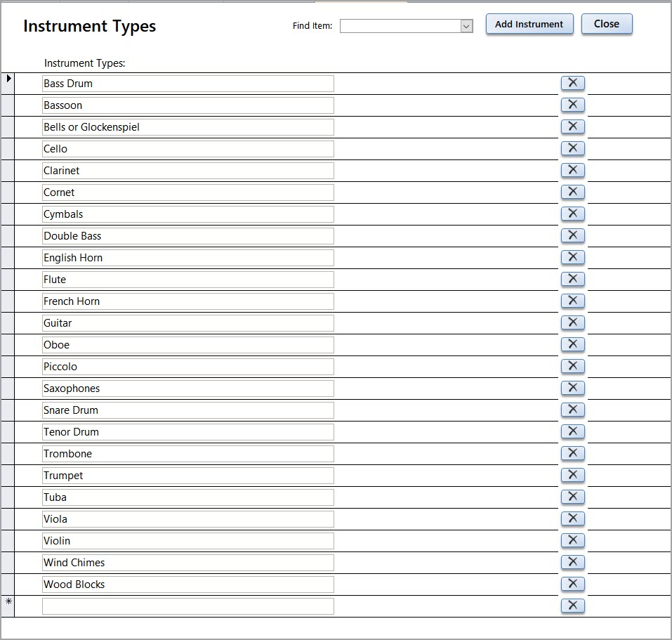The image size is (672, 640).
Task: Click the empty new instrument field
Action: point(187,606)
